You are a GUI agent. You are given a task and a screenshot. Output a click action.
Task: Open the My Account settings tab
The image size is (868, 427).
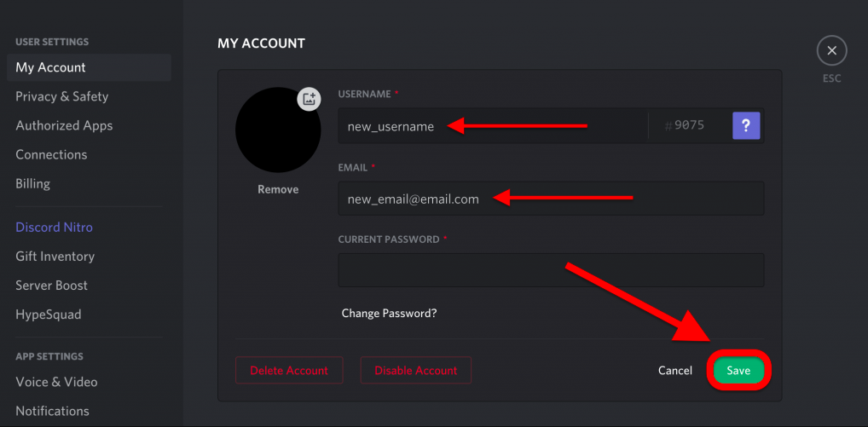51,67
